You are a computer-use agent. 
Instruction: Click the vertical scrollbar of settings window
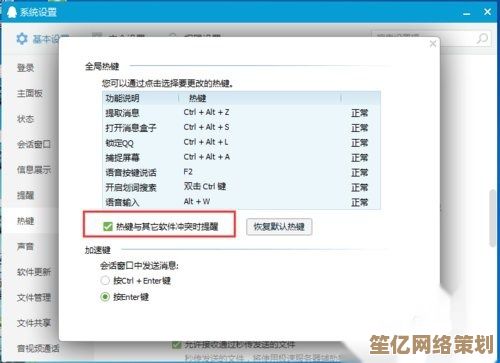coord(493,218)
